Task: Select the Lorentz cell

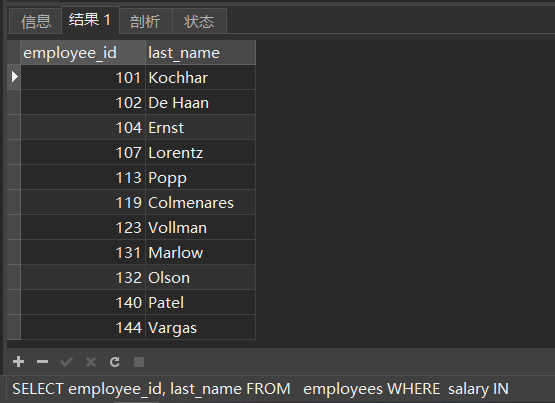Action: click(x=200, y=152)
